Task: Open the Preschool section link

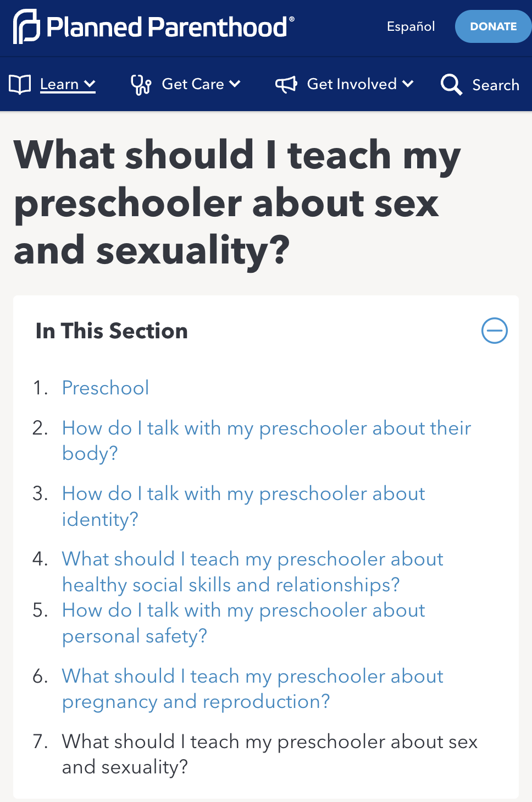Action: pos(106,388)
